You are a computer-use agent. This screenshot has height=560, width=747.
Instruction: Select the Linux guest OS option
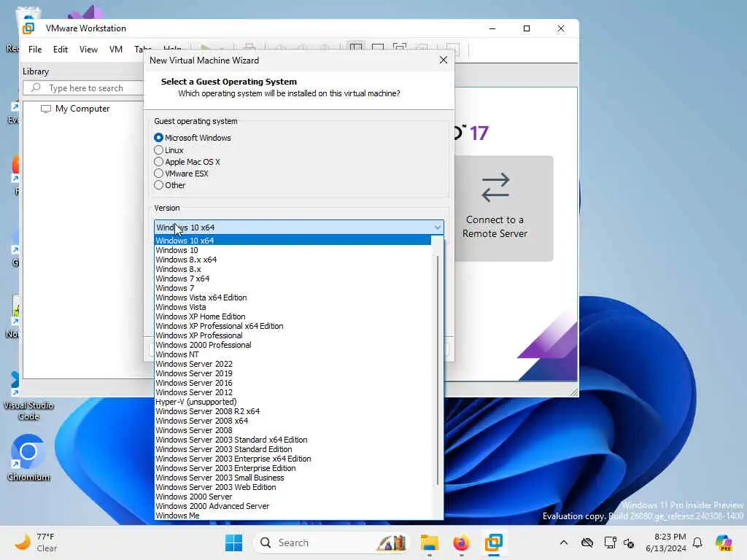(158, 150)
